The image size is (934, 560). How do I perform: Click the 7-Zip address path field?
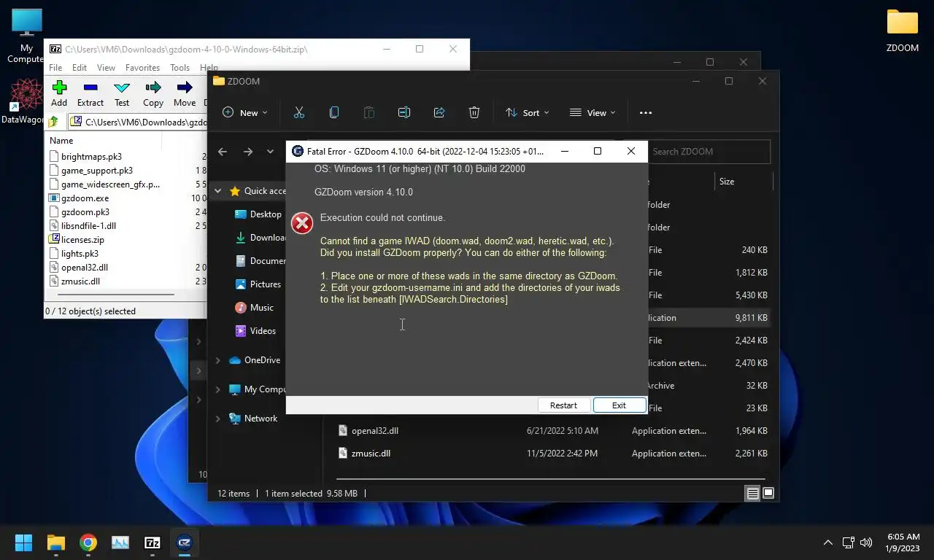(x=139, y=122)
